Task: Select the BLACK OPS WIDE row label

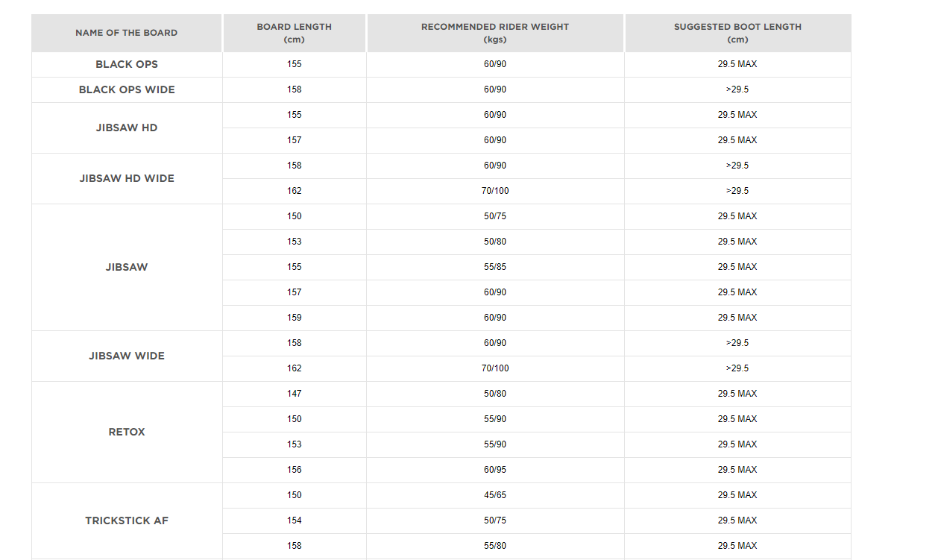Action: (x=127, y=89)
